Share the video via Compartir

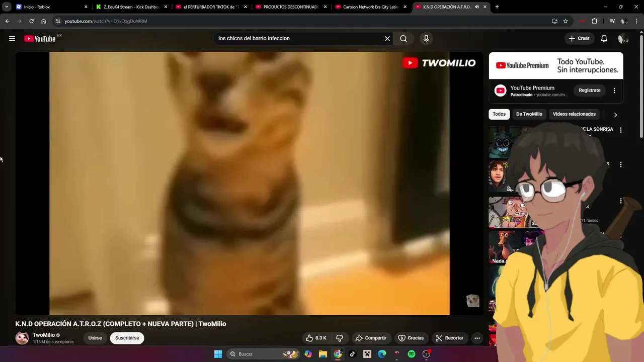pos(371,338)
